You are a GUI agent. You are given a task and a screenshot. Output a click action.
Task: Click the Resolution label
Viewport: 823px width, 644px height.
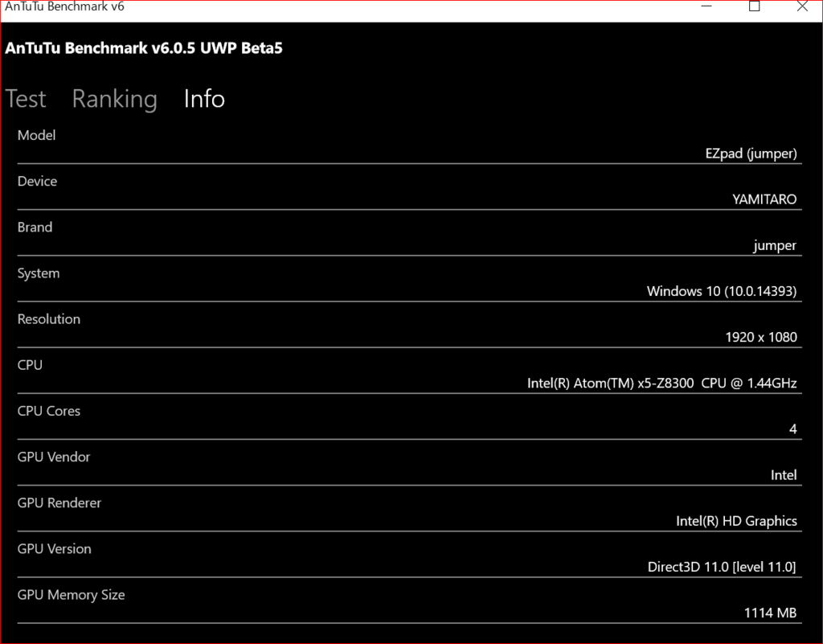coord(49,319)
